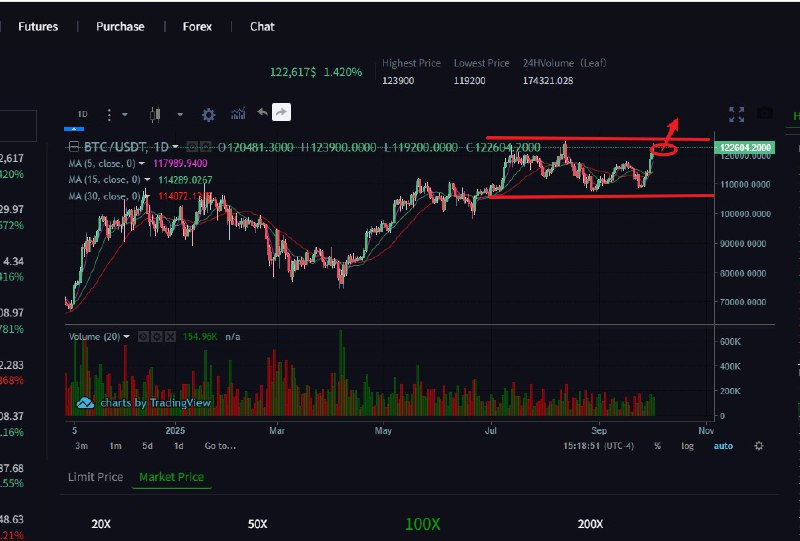Open the indicators chart icon
Screen dimensions: 800x541
(238, 114)
